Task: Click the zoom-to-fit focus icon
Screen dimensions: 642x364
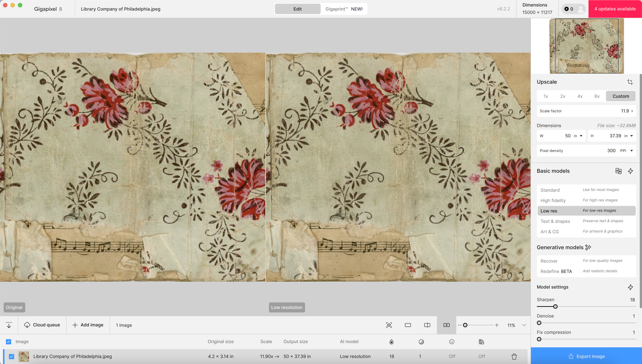Action: pyautogui.click(x=389, y=325)
